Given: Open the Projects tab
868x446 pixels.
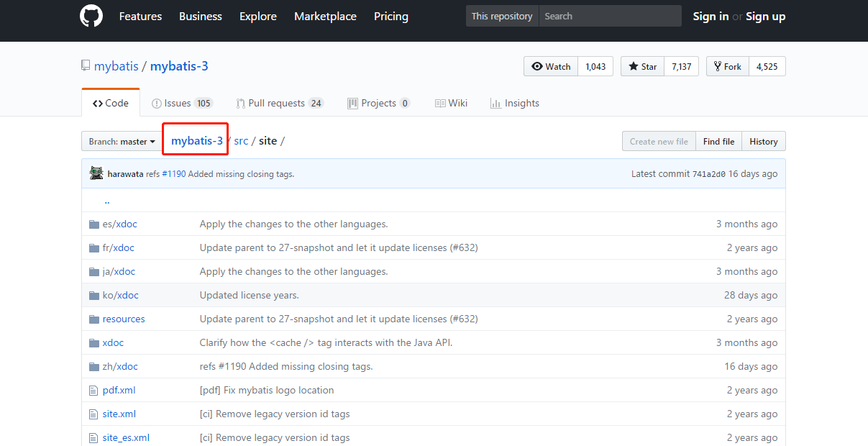Looking at the screenshot, I should point(378,103).
